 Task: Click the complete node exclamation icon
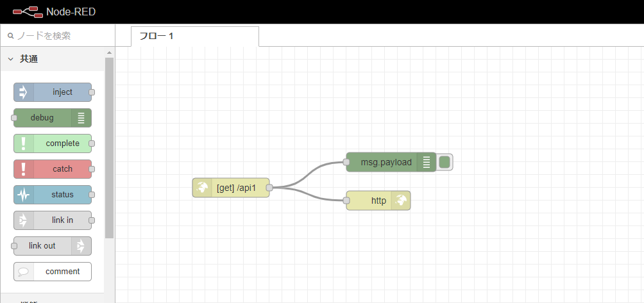[x=24, y=143]
